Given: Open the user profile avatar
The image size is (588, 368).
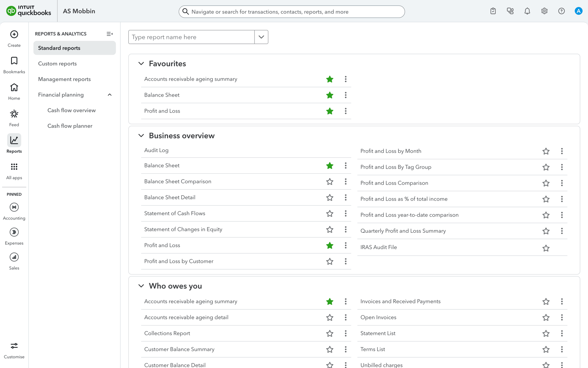Looking at the screenshot, I should click(579, 11).
